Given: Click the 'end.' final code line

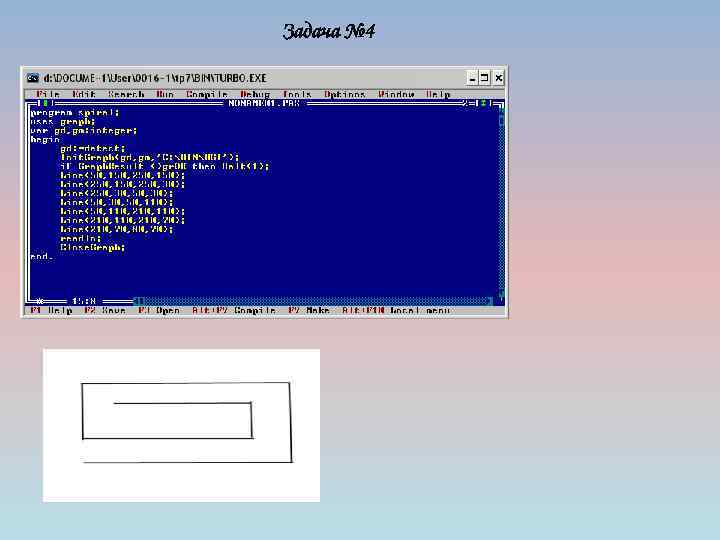Looking at the screenshot, I should 42,256.
